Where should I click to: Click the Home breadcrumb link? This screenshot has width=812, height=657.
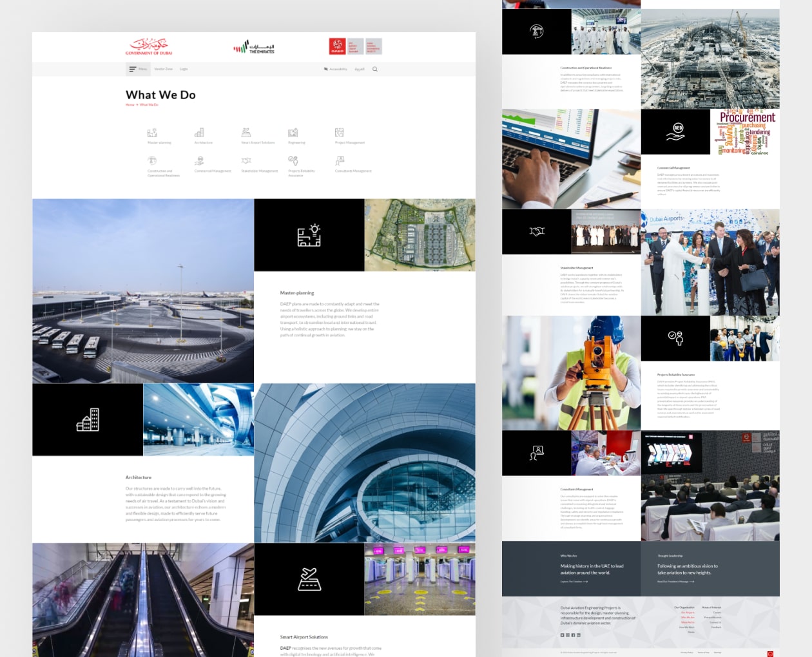click(130, 104)
